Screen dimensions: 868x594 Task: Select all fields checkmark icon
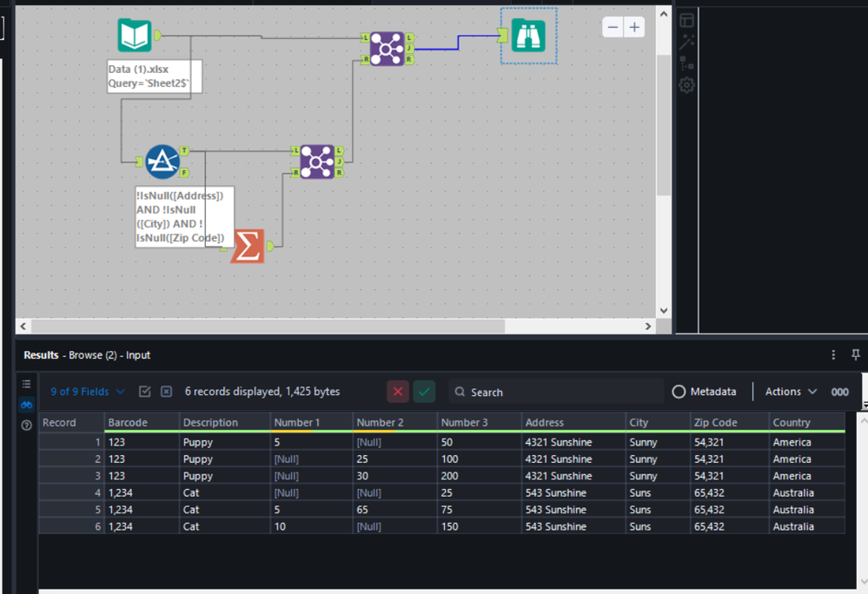pyautogui.click(x=145, y=392)
